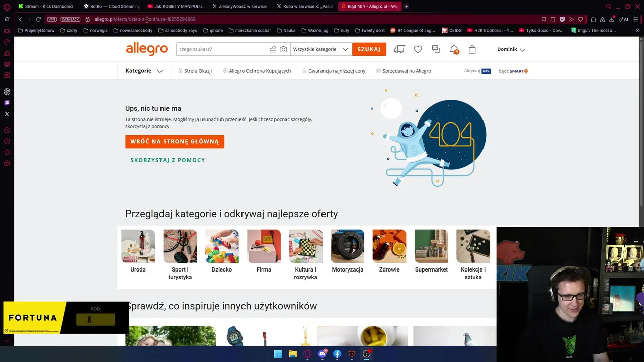The image size is (644, 362).
Task: Open the Motoryzacja category thumbnail
Action: coord(347,246)
